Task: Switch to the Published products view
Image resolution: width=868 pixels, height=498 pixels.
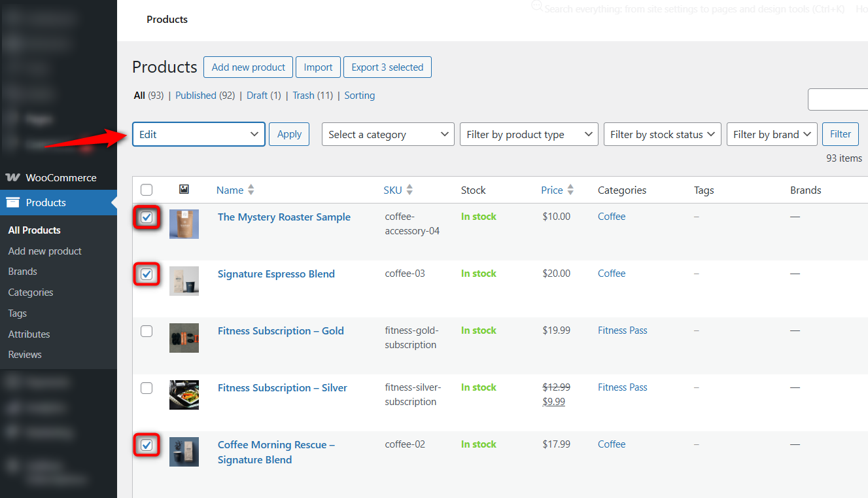Action: pos(196,95)
